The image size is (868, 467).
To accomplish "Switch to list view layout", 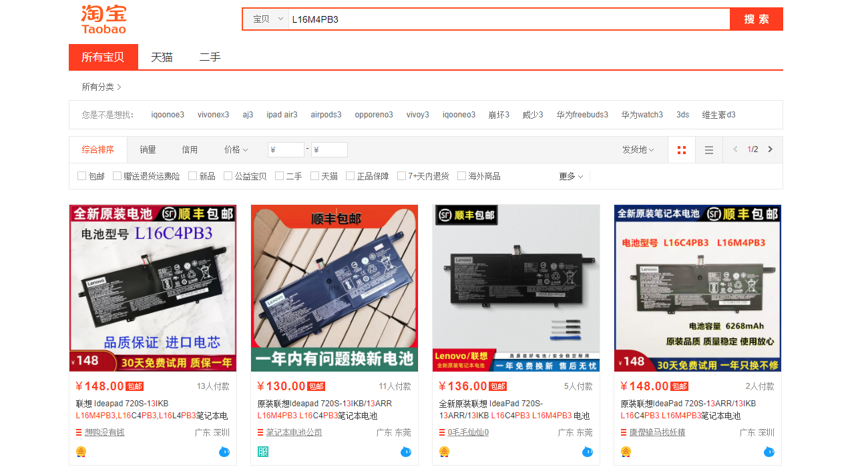I will (709, 149).
